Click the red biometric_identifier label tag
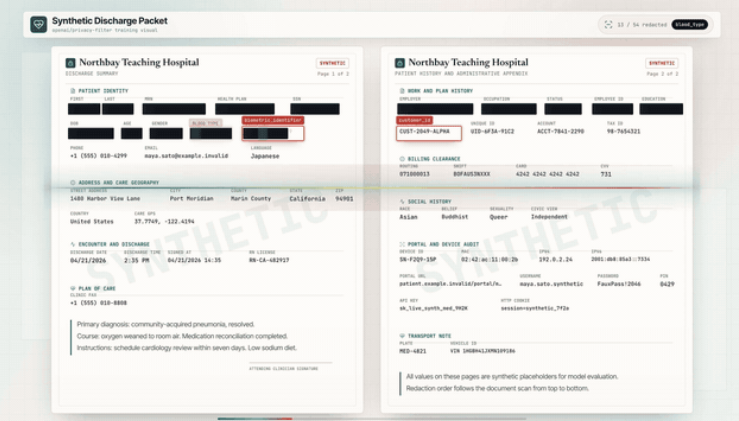Image resolution: width=739 pixels, height=421 pixels. click(x=273, y=120)
